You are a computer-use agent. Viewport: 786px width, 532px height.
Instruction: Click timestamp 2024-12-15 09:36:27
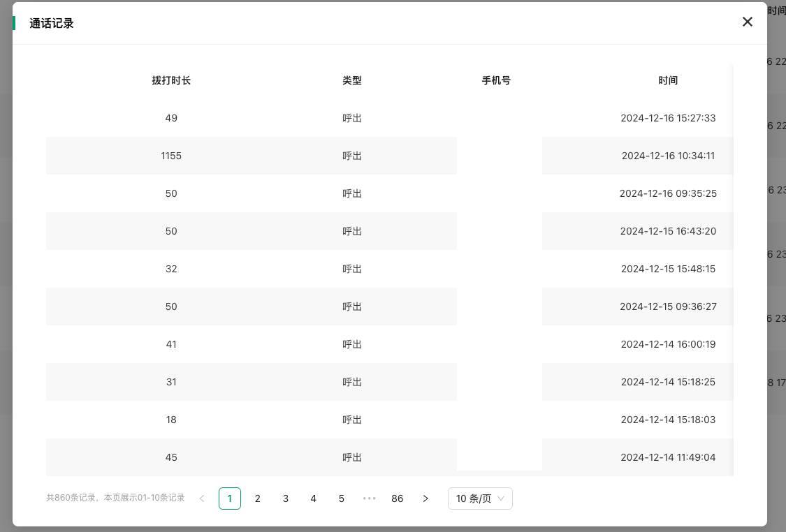tap(668, 306)
